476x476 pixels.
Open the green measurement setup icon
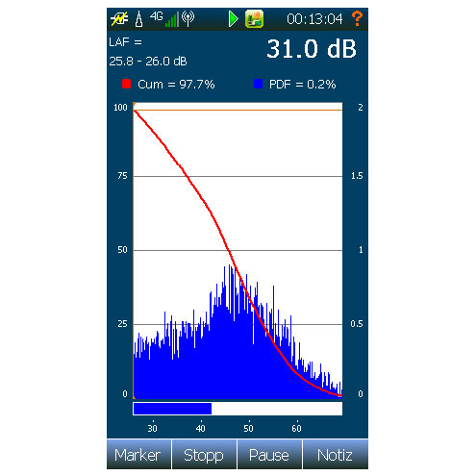click(254, 19)
